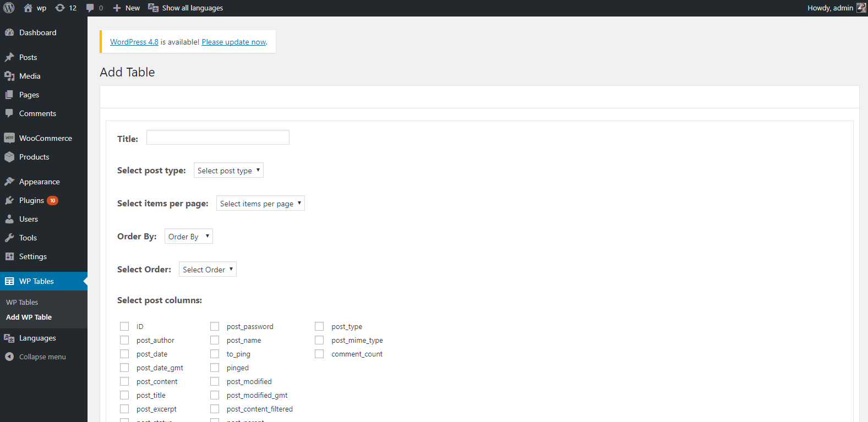The height and width of the screenshot is (422, 868).
Task: Enable the post_author checkbox
Action: [x=124, y=340]
